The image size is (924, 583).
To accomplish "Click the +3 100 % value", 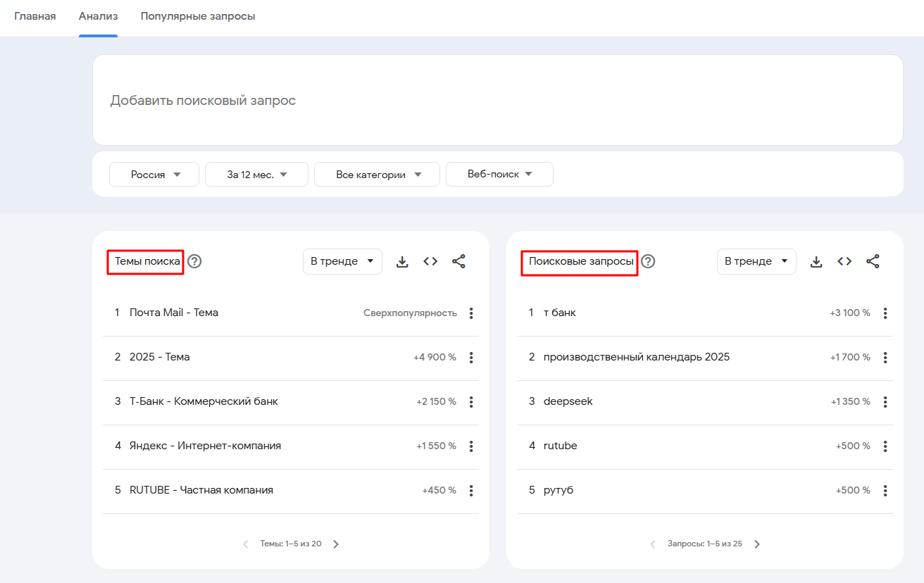I will click(850, 313).
